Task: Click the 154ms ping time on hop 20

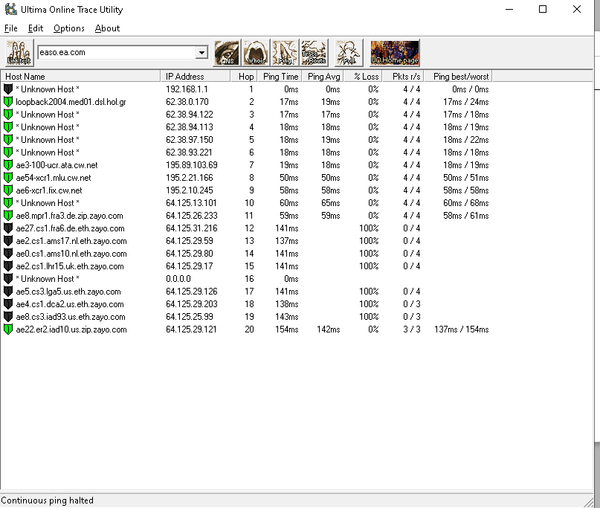Action: click(287, 329)
